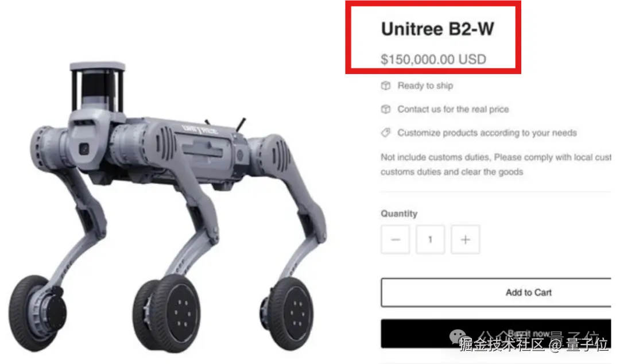Click the tag icon beside Customize products

click(386, 133)
